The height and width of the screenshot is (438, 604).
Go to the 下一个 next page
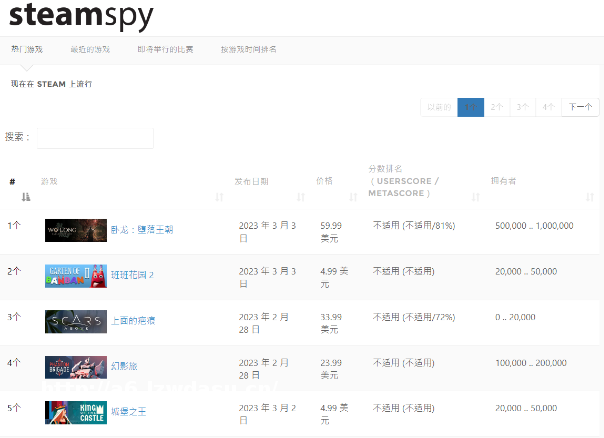tap(580, 107)
